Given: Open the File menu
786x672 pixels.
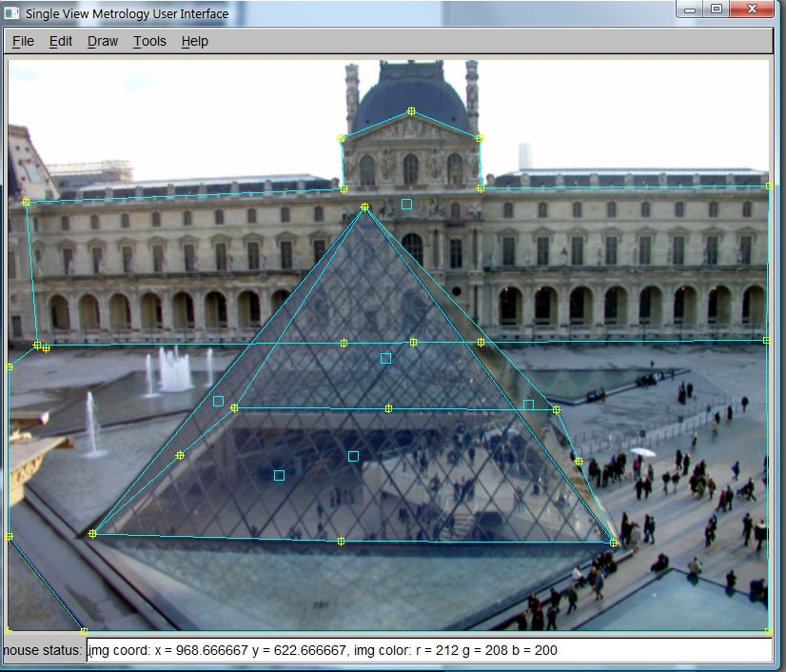Looking at the screenshot, I should [x=23, y=41].
